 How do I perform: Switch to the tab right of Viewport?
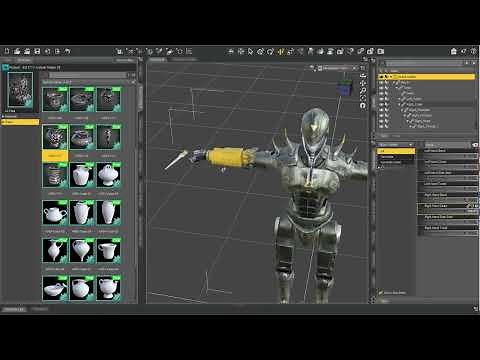point(184,60)
